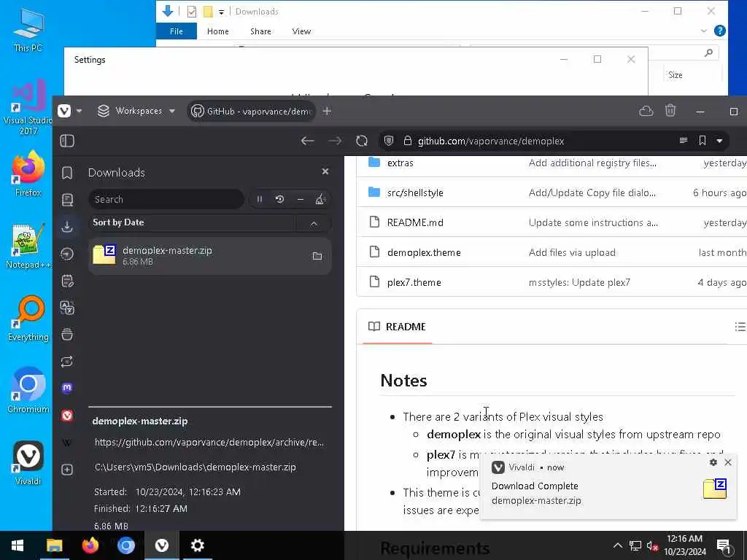Screen dimensions: 747x560
Task: Expand the Vivaldi menu dropdown arrow
Action: click(x=79, y=111)
